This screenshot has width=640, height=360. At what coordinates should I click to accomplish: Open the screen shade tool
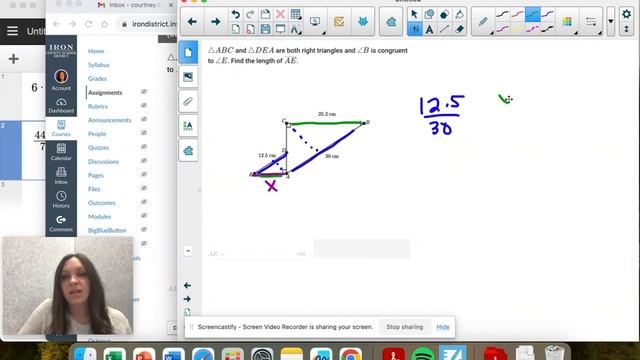point(280,29)
